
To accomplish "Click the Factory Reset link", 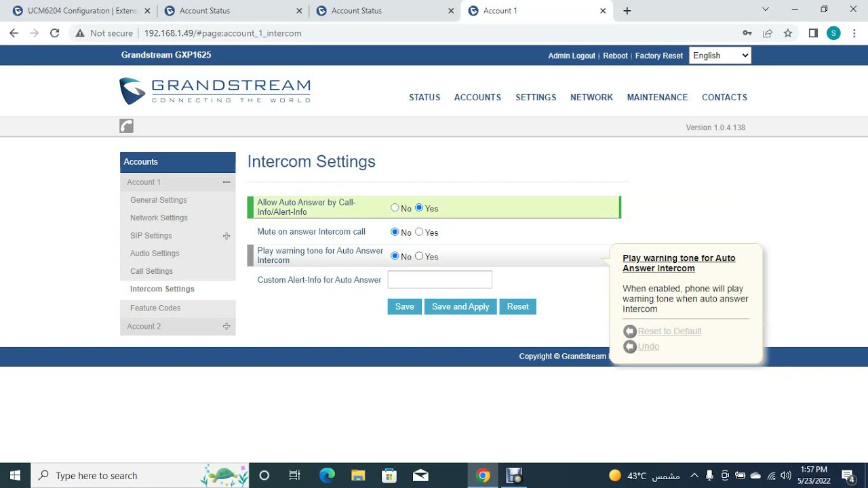I will 659,56.
